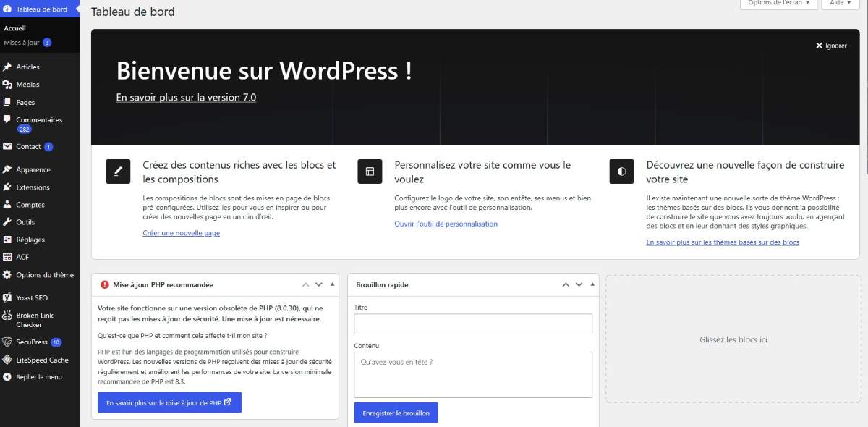Click the SecuPress count badge 10
Screen dimensions: 868x427
tap(56, 342)
